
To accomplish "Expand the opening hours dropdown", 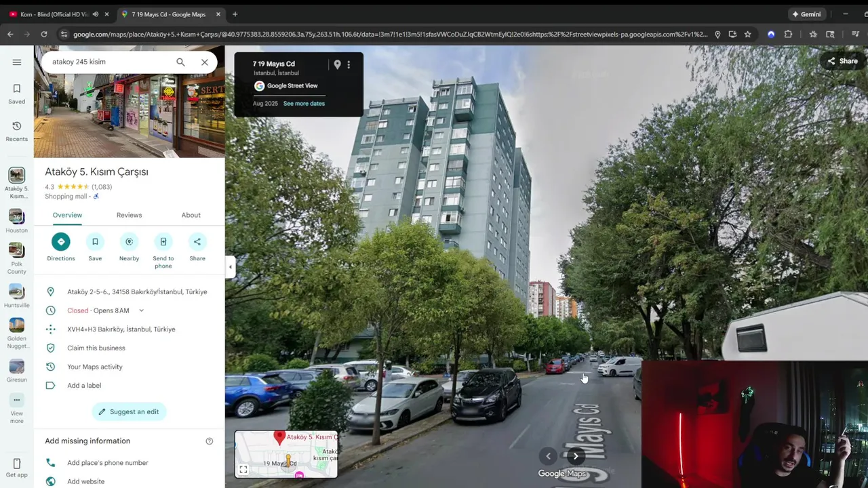I will [141, 310].
